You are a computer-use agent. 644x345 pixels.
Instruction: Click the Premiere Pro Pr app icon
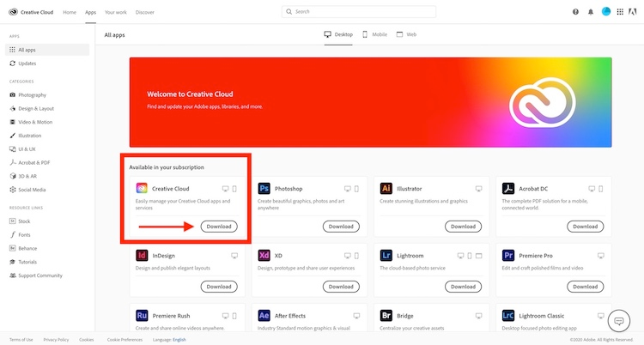508,256
